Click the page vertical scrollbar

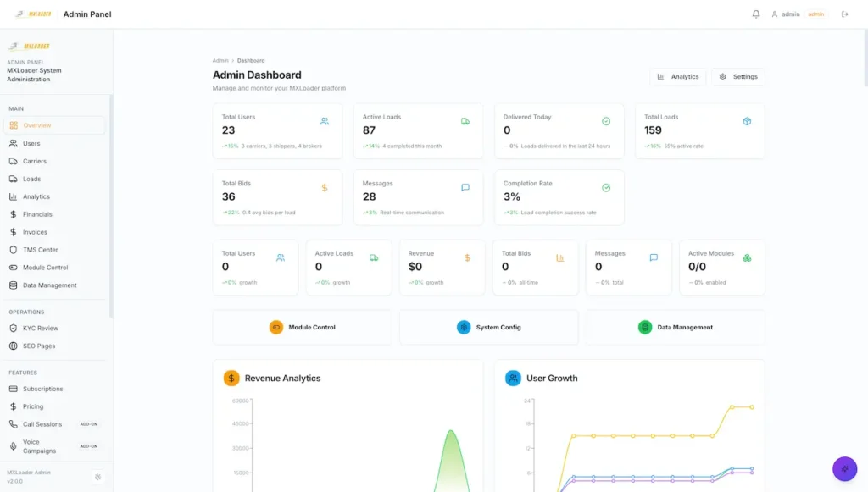pos(865,58)
